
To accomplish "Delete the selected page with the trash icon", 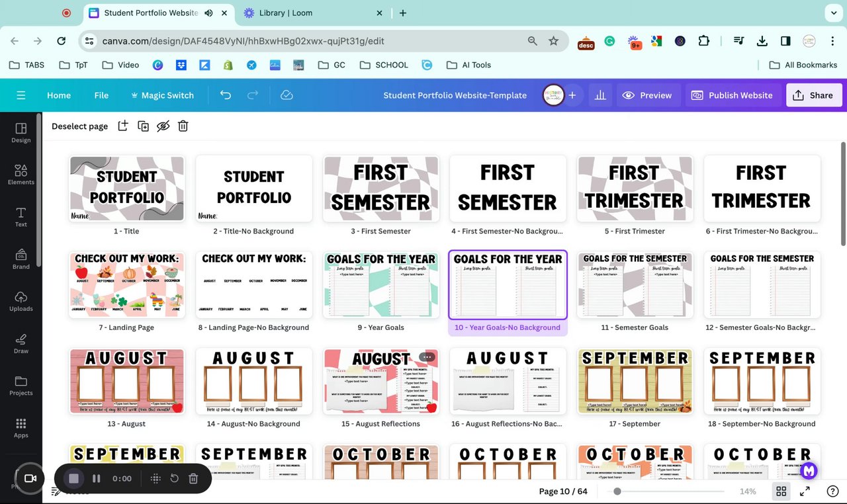I will 183,126.
